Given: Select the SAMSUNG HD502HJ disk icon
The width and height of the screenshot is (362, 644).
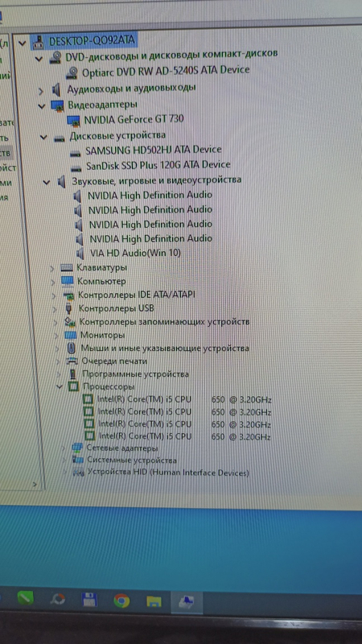Looking at the screenshot, I should pos(76,151).
